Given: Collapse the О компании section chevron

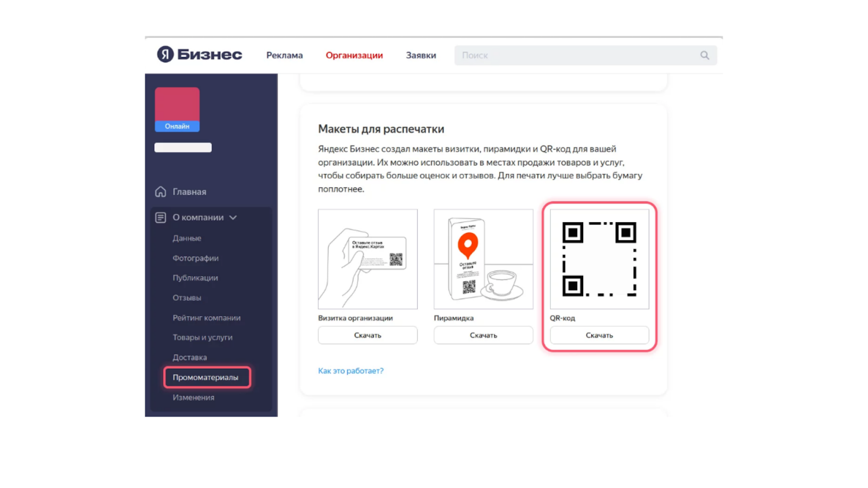Looking at the screenshot, I should [x=233, y=217].
